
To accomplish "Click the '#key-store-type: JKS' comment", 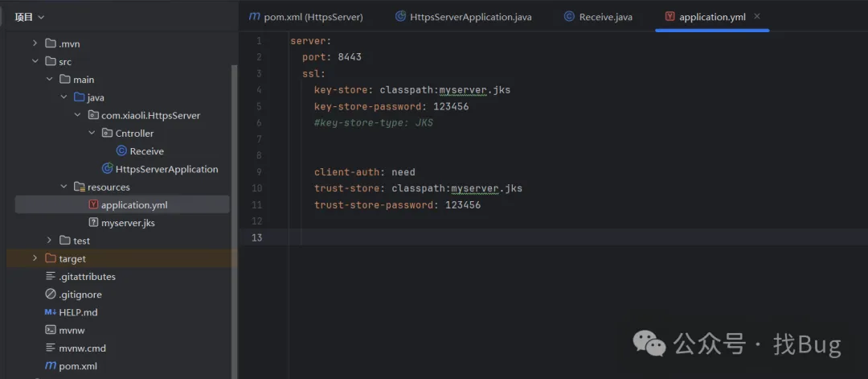I will [374, 123].
